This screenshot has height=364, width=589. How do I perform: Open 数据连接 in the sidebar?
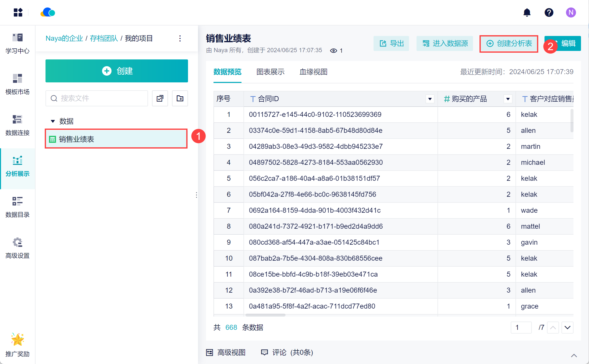[17, 125]
